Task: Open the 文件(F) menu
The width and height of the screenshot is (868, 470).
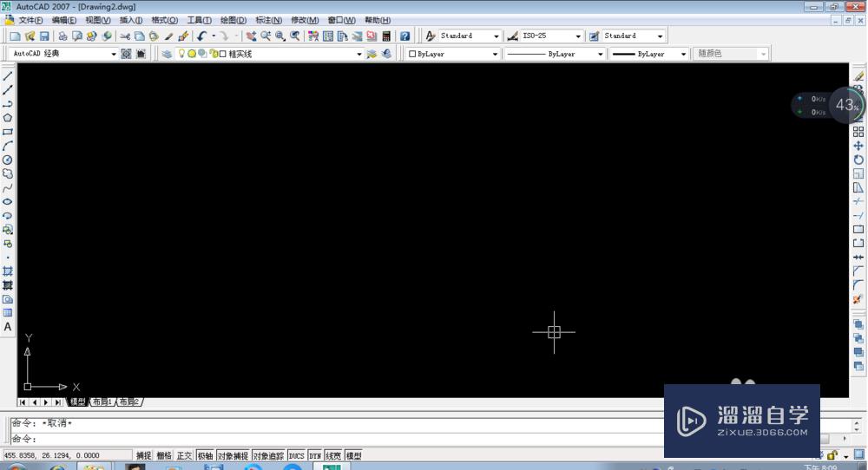Action: coord(30,20)
